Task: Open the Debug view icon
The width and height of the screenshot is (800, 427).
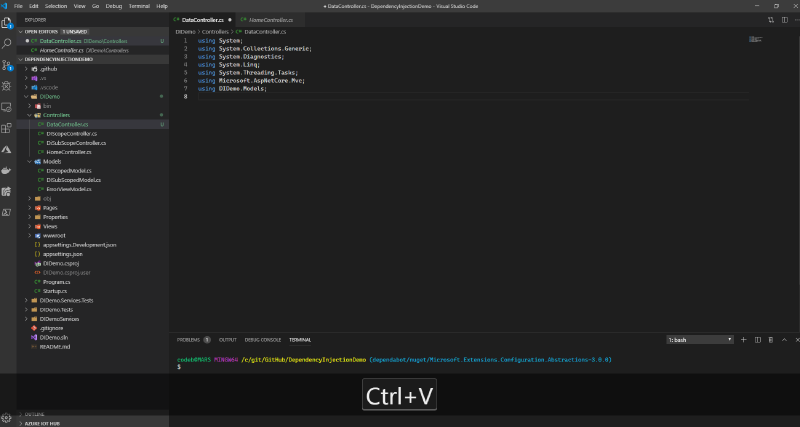Action: (6, 86)
